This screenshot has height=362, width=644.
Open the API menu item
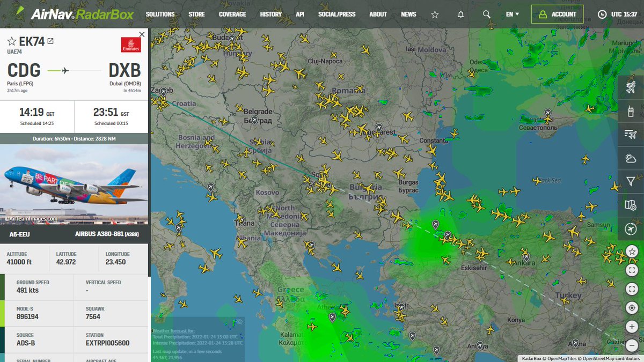300,14
